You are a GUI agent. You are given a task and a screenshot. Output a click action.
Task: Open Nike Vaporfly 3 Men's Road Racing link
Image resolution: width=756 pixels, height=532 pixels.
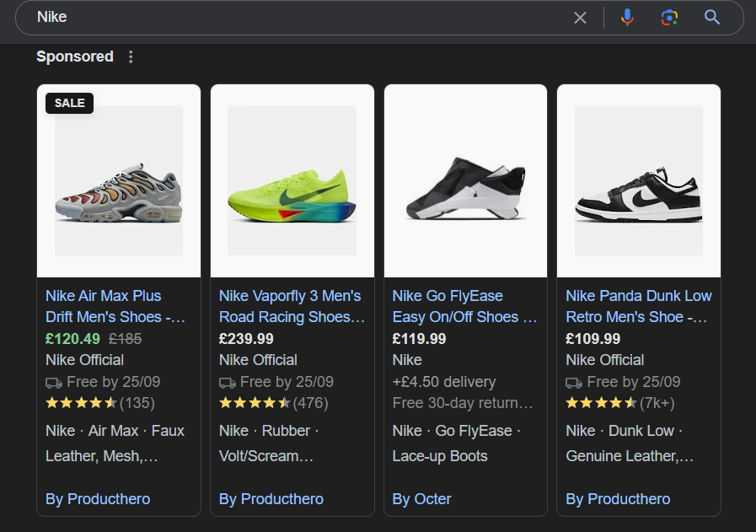(x=292, y=306)
